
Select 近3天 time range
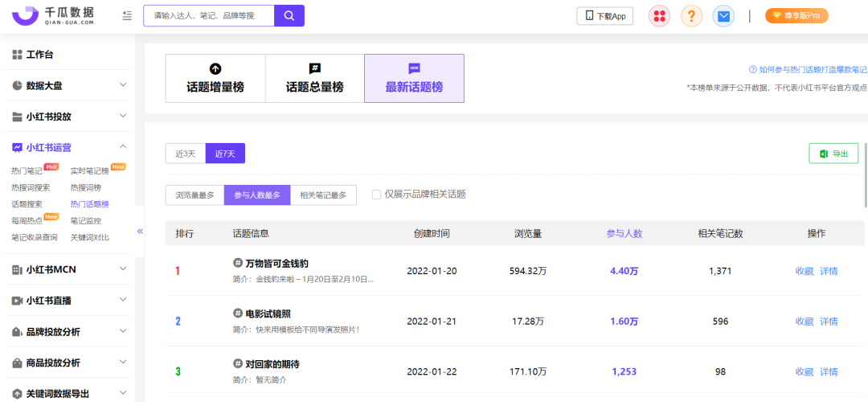(186, 154)
